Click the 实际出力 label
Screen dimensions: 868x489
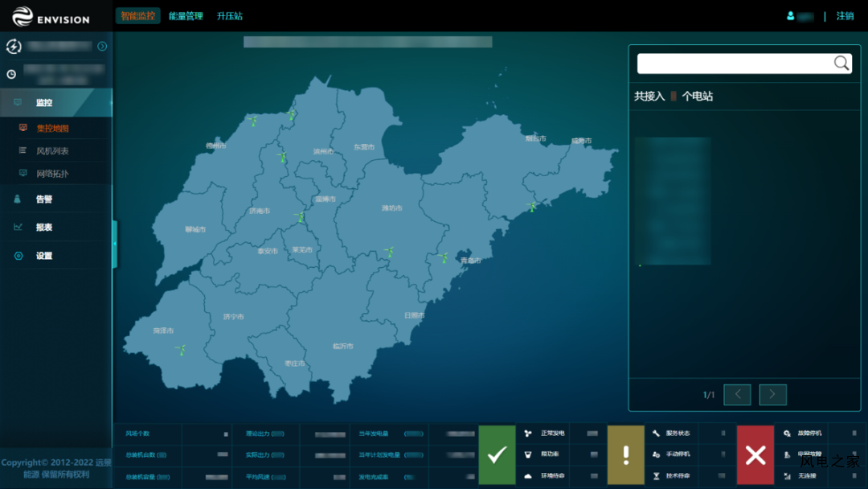tap(264, 455)
